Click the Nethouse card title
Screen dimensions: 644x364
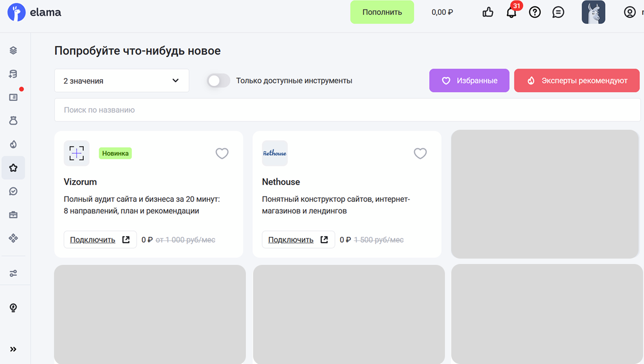[281, 182]
